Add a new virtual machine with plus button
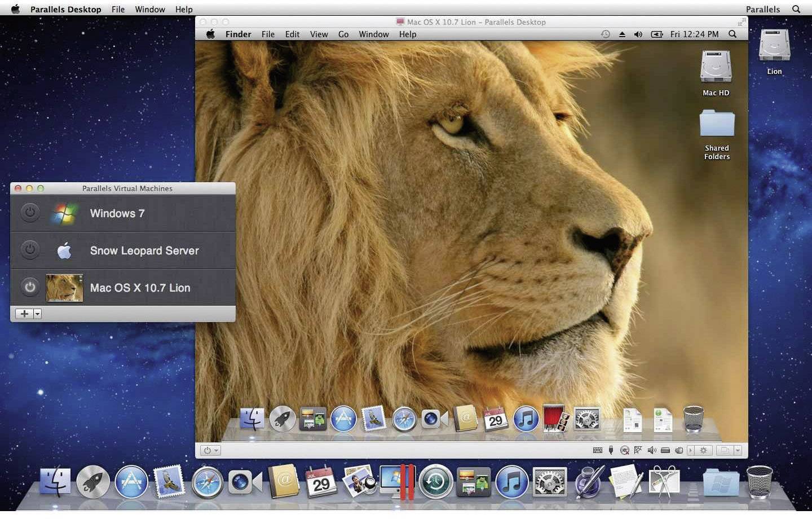 click(x=24, y=314)
